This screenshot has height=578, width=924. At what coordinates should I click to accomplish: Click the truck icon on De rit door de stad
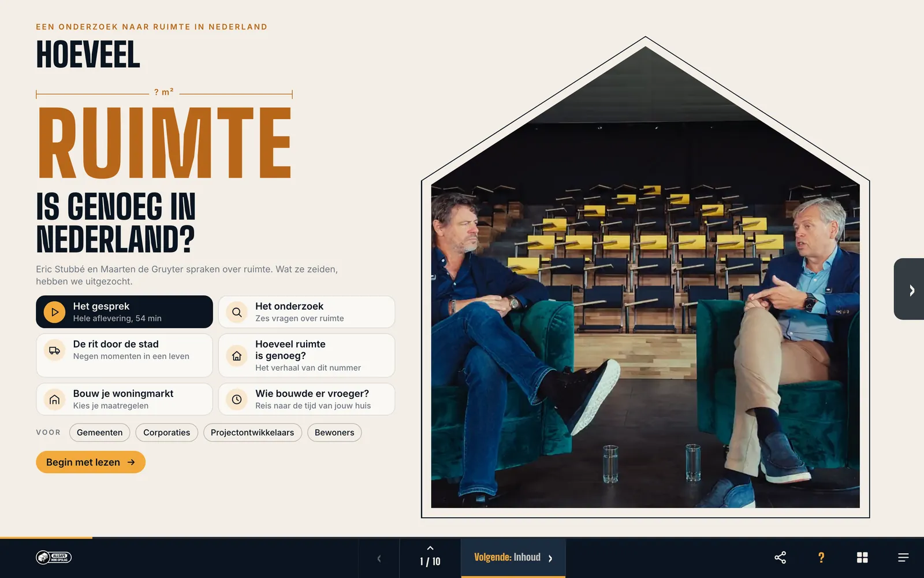point(54,350)
